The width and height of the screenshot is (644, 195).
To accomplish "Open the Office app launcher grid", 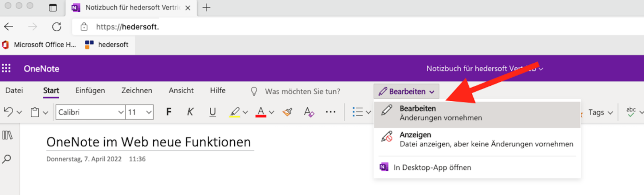I will (6, 68).
